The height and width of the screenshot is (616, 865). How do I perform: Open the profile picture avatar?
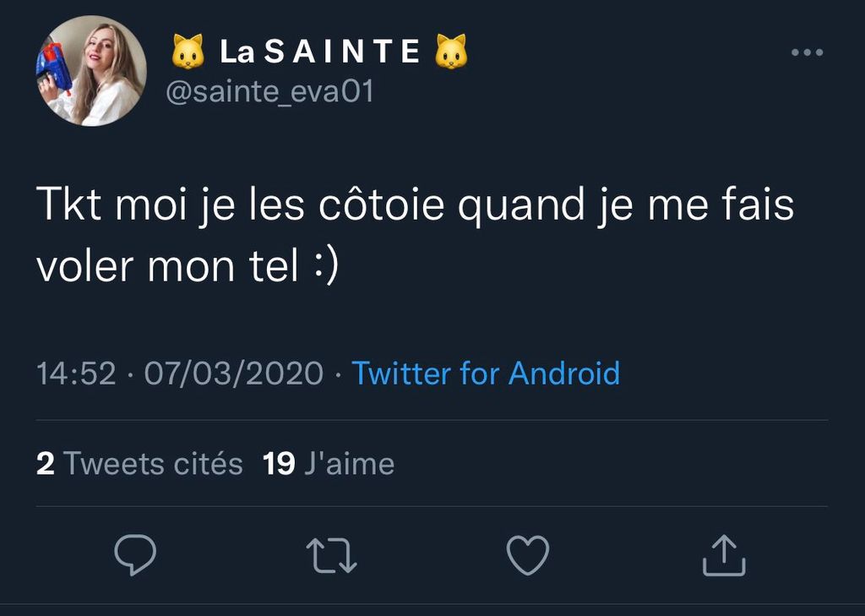(x=90, y=71)
